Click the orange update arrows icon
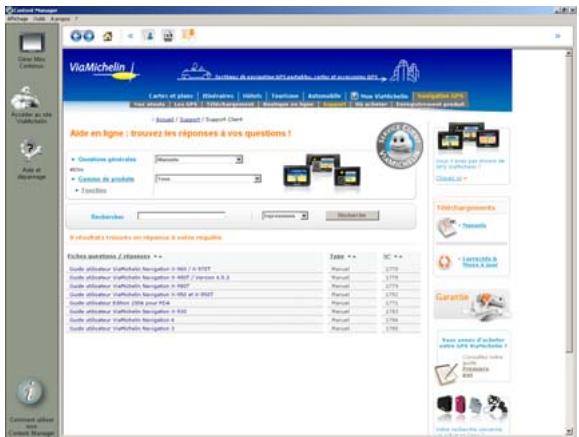The image size is (579, 437). pos(445,262)
